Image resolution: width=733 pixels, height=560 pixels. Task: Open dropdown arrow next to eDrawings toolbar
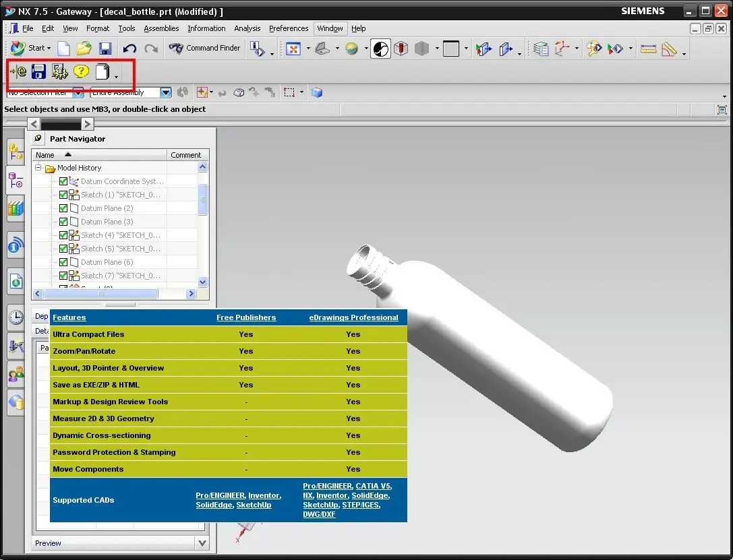coord(116,77)
